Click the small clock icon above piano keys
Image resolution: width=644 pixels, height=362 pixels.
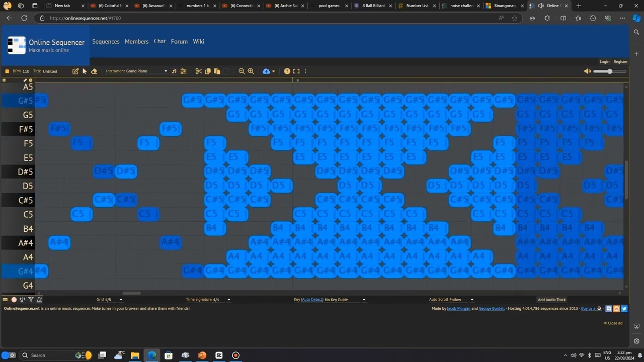pos(31,80)
